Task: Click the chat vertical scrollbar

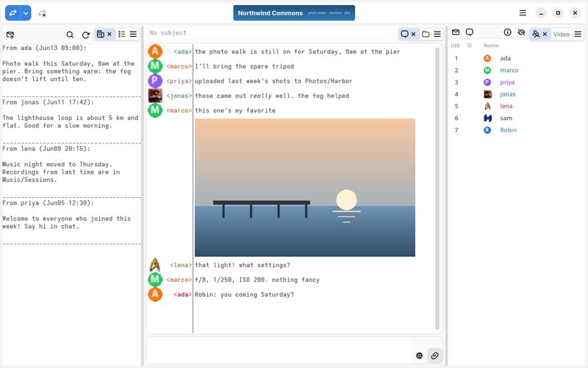Action: click(x=437, y=188)
